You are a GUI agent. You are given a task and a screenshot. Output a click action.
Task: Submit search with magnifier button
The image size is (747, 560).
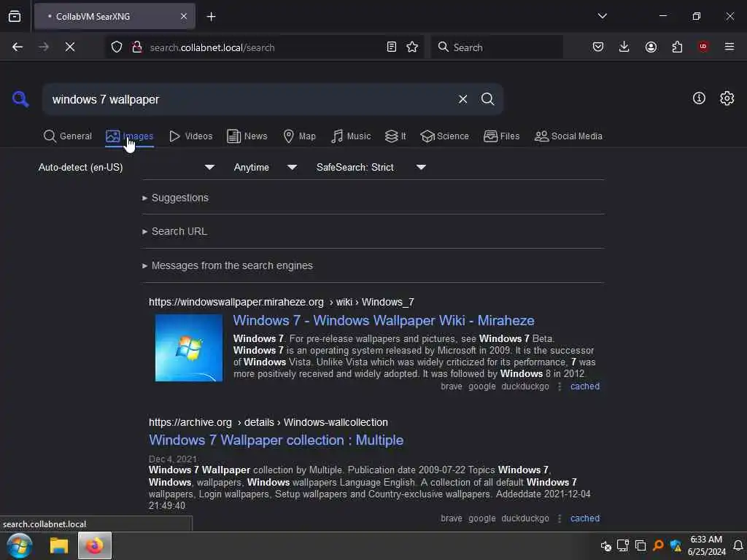coord(487,99)
